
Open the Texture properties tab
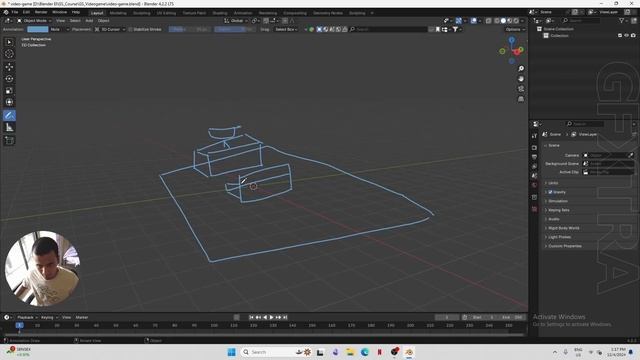point(534,209)
